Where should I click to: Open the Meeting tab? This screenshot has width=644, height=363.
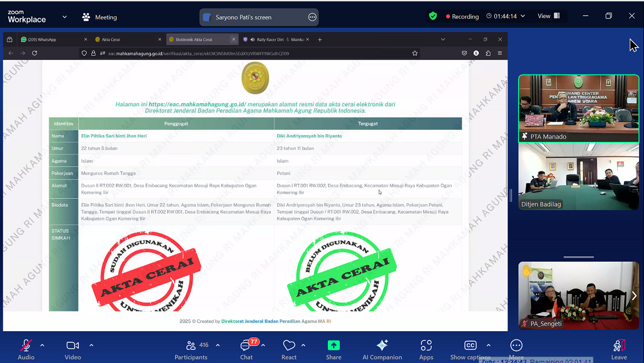click(x=100, y=17)
